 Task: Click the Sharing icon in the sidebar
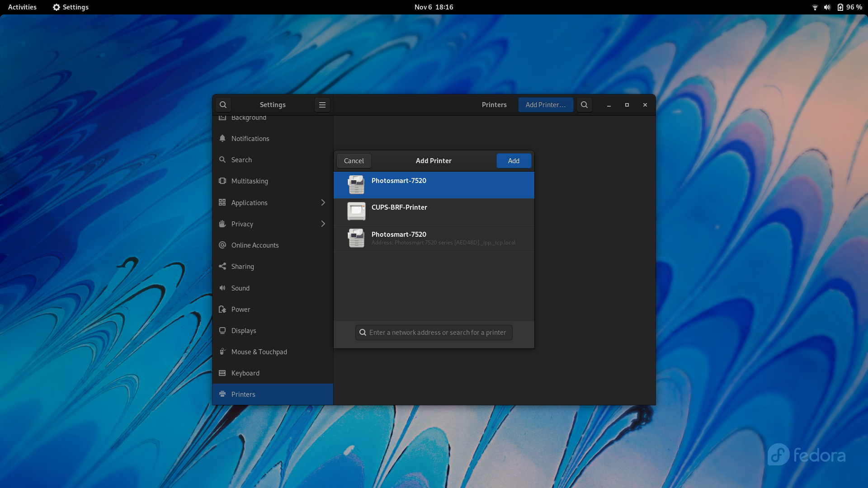pos(222,266)
